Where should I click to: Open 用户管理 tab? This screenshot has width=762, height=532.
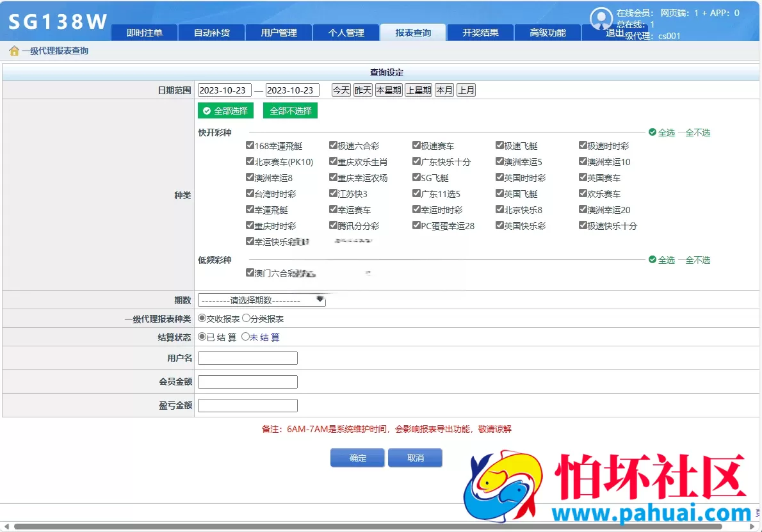tap(279, 33)
